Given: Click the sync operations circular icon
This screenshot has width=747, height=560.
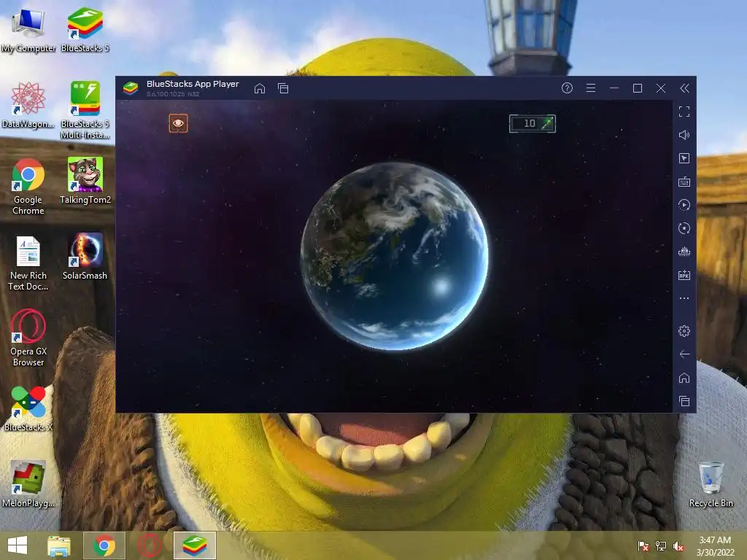Looking at the screenshot, I should 684,228.
